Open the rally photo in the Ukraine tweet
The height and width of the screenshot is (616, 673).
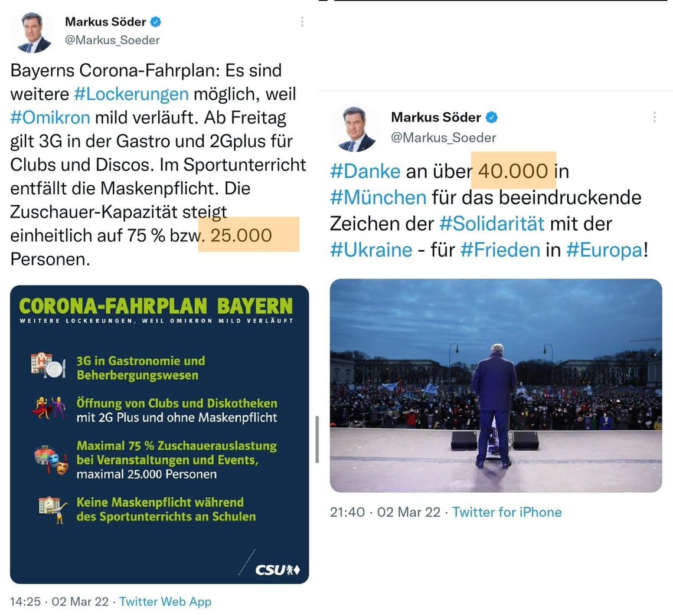pyautogui.click(x=495, y=386)
